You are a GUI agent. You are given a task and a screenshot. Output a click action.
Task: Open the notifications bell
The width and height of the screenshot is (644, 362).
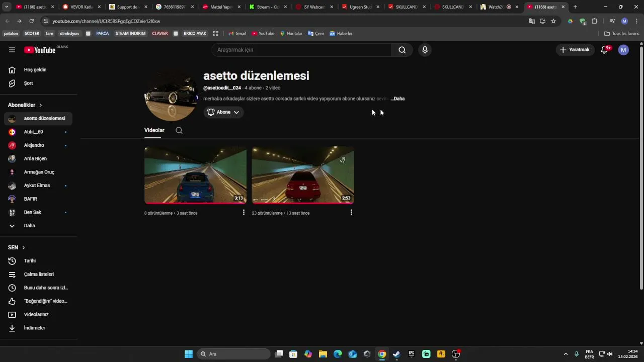click(x=605, y=50)
